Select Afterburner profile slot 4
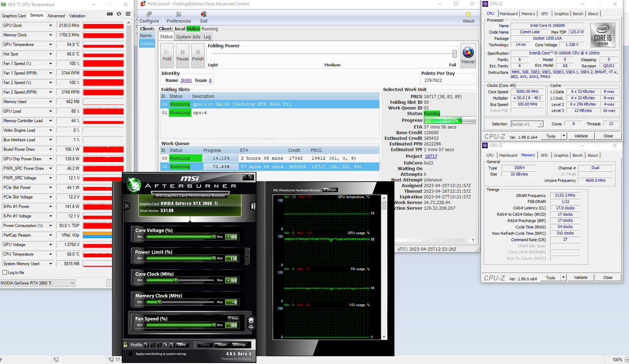This screenshot has width=629, height=364. point(166,345)
